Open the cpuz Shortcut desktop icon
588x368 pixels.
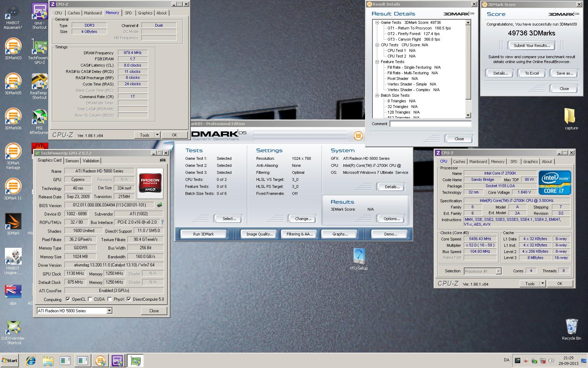39,16
